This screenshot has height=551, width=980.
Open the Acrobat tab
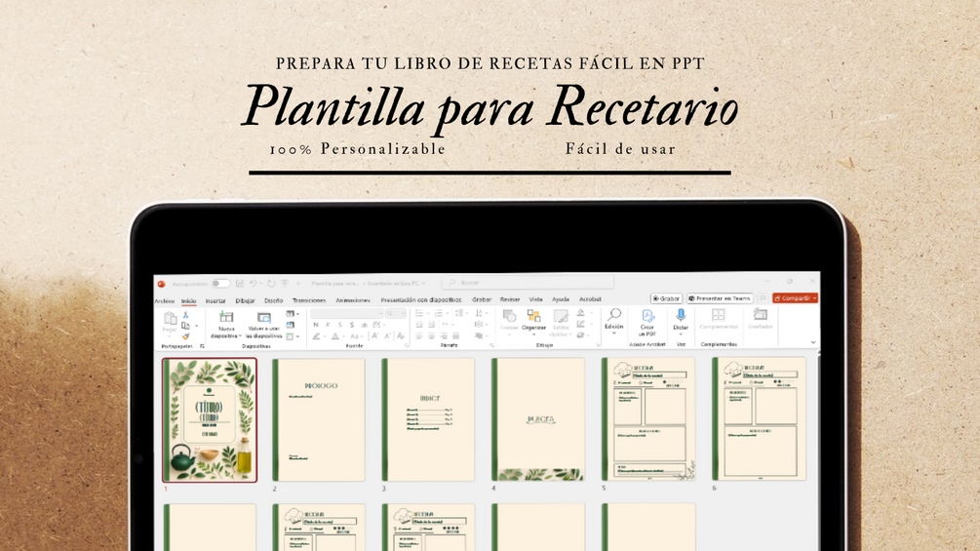590,299
